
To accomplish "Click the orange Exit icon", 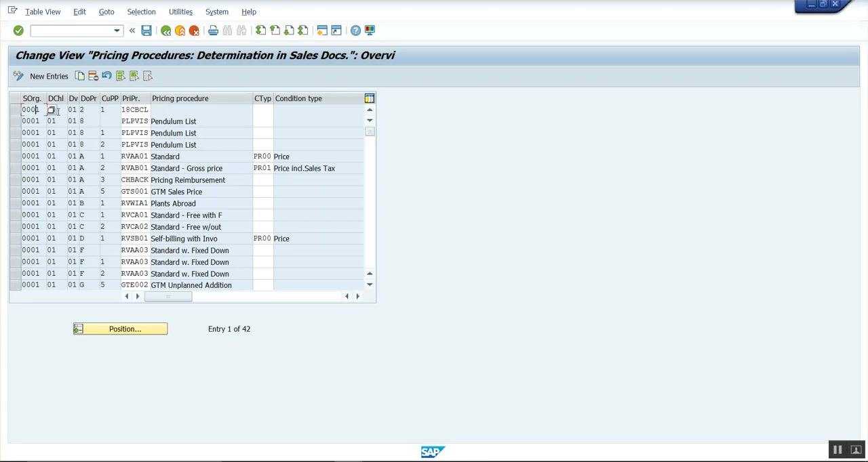I will pos(180,30).
